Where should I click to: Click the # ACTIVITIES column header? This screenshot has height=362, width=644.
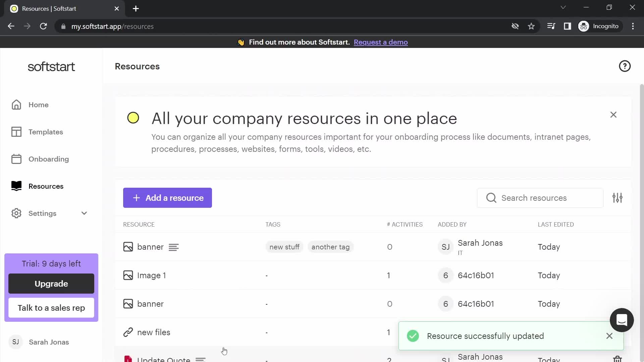[405, 224]
